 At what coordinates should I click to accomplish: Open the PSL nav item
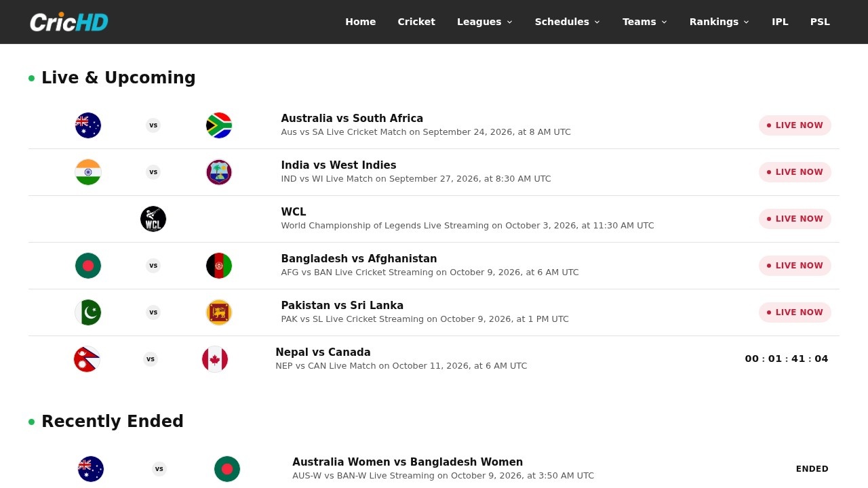coord(820,22)
